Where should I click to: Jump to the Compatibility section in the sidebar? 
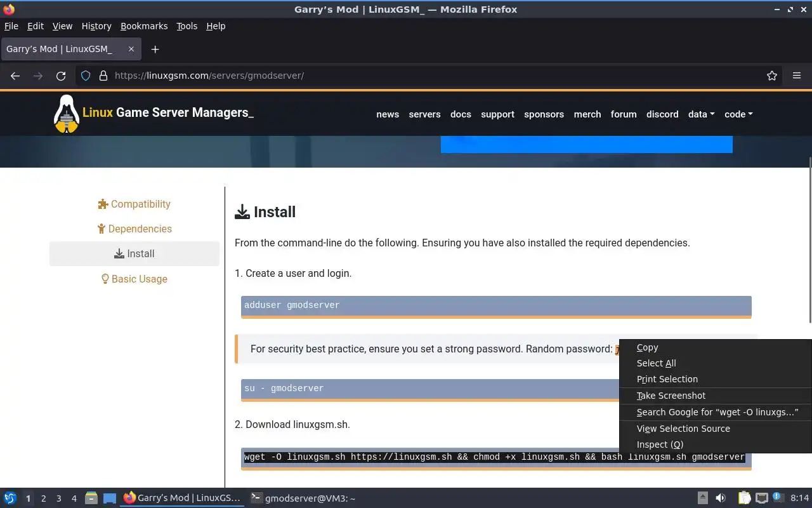(x=134, y=204)
